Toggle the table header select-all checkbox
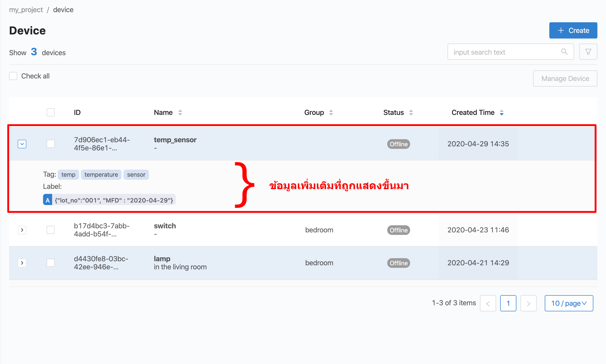 pos(51,112)
